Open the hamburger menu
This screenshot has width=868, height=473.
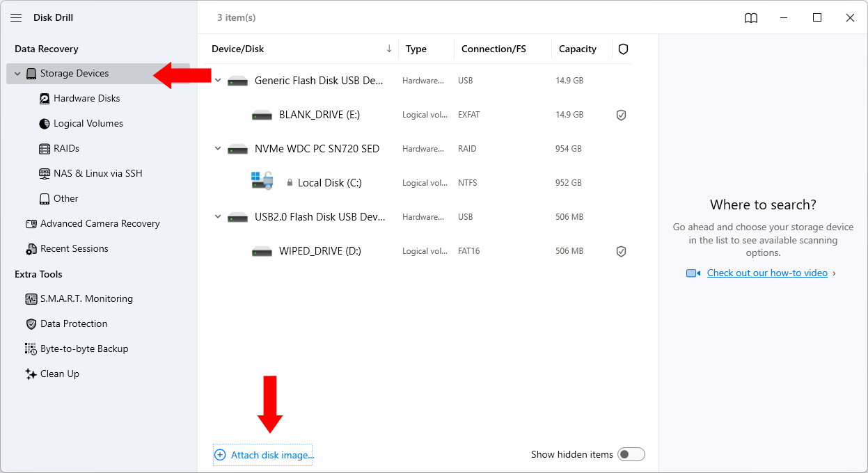point(16,17)
